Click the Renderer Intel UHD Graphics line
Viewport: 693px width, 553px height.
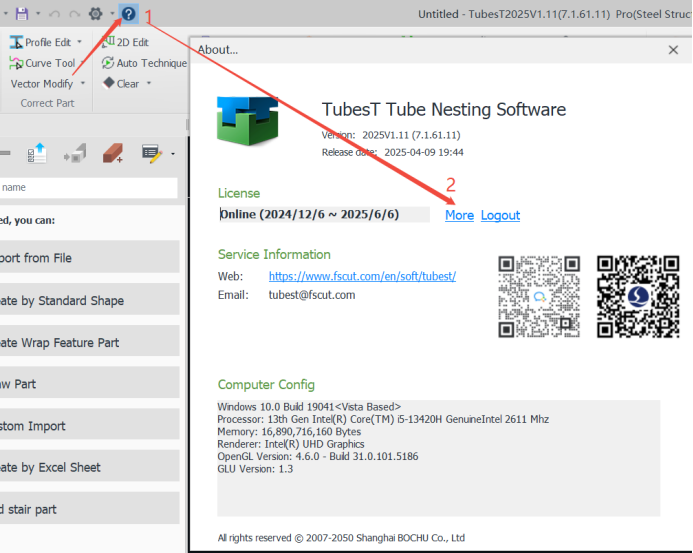tap(291, 444)
